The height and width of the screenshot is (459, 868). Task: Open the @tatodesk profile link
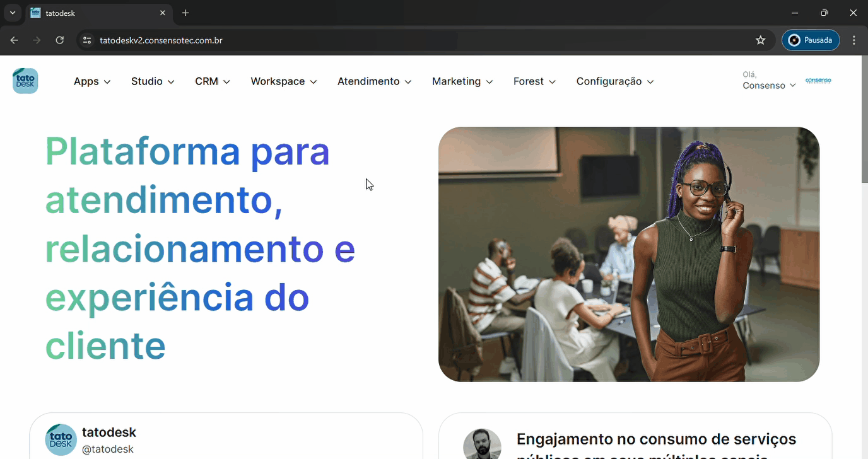pos(108,449)
